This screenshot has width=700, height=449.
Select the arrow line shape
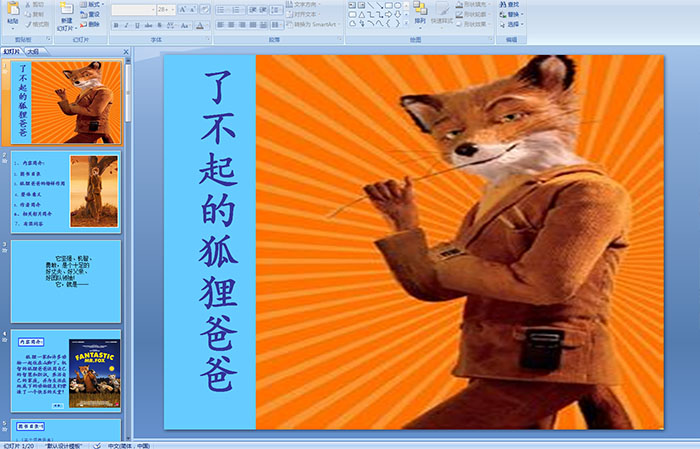point(379,5)
